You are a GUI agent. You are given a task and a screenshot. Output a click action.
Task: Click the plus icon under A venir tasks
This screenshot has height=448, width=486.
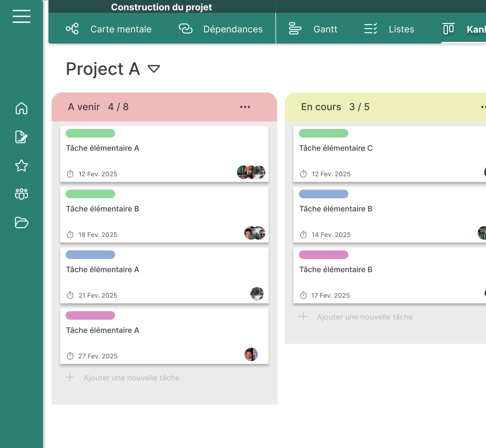click(x=70, y=378)
